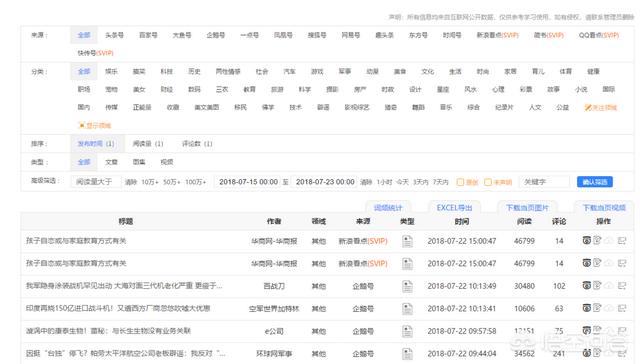
Task: Click the EXCEL导出 tab
Action: (454, 208)
